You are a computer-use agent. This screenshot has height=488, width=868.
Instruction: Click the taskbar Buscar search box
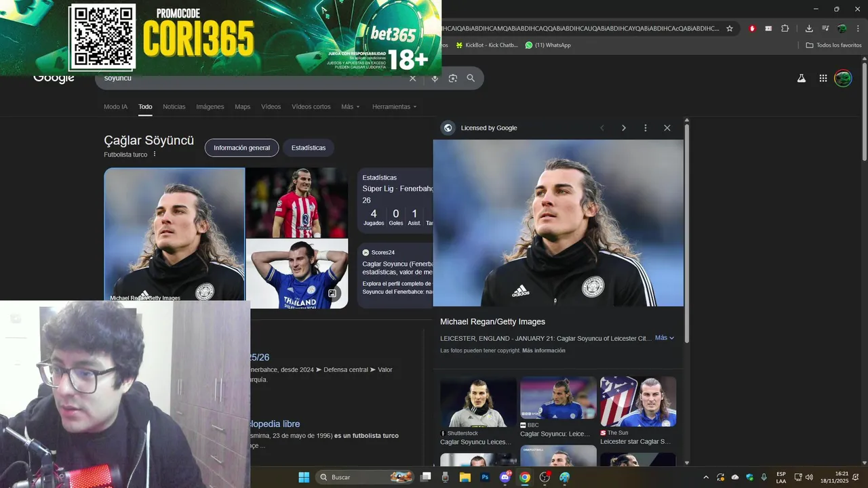[x=366, y=477]
